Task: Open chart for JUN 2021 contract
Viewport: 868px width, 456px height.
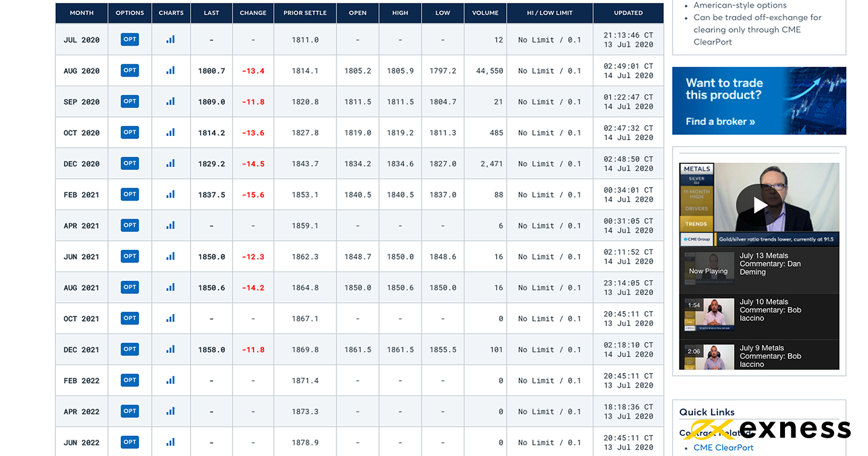Action: pos(171,256)
